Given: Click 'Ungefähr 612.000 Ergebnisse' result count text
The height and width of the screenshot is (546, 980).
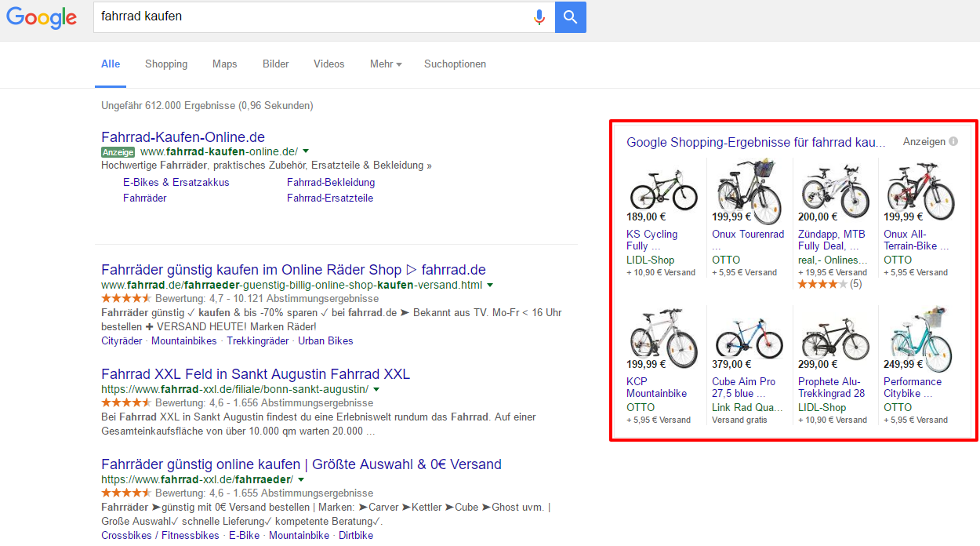Looking at the screenshot, I should [x=207, y=105].
